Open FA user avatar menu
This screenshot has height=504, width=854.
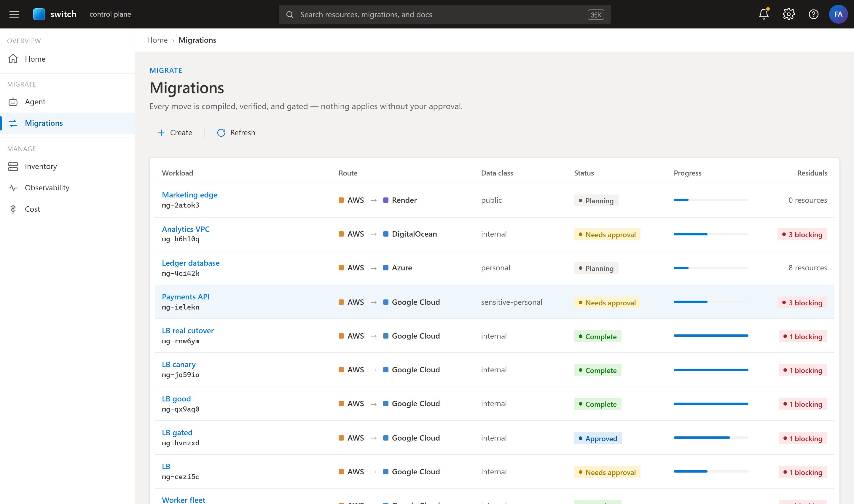[x=838, y=14]
